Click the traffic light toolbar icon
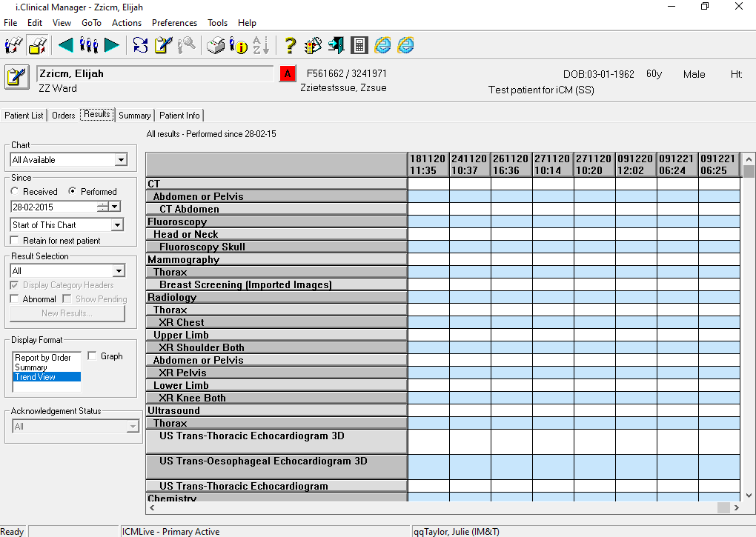 pyautogui.click(x=313, y=45)
